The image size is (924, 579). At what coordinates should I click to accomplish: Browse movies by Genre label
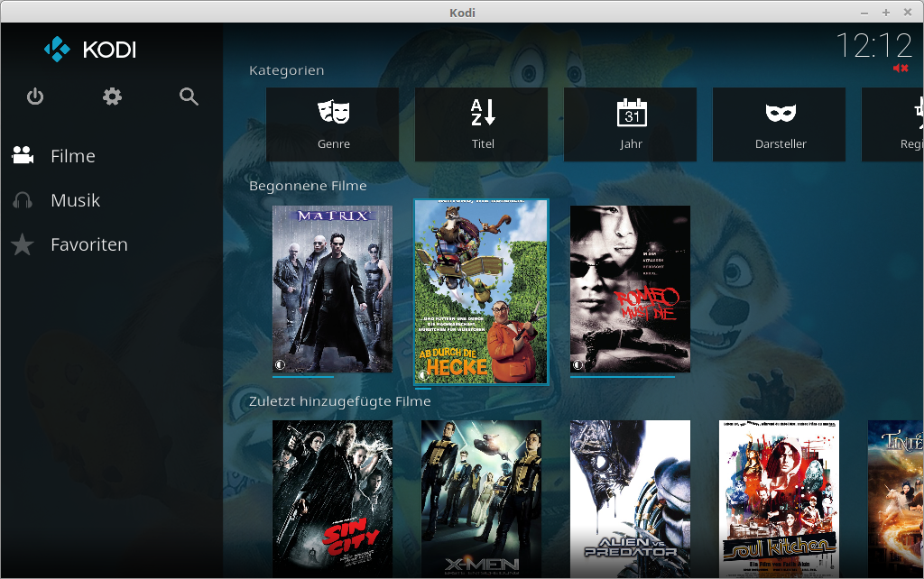pos(334,143)
